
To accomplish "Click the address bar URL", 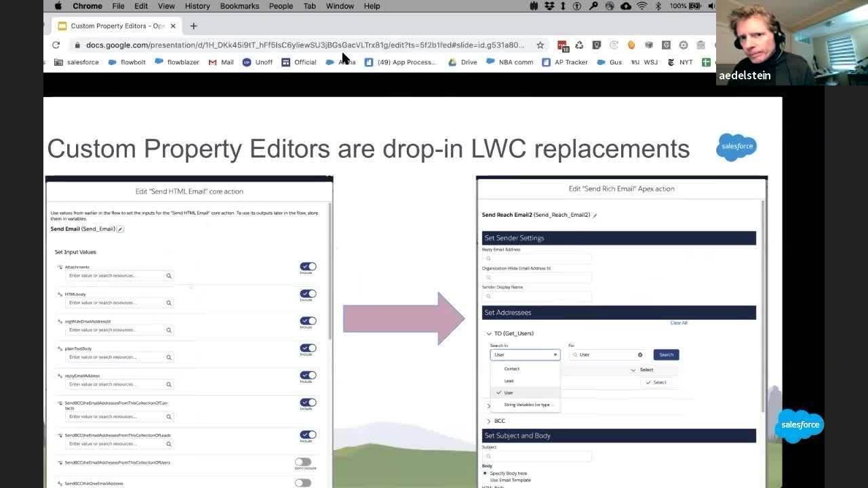I will [x=305, y=45].
